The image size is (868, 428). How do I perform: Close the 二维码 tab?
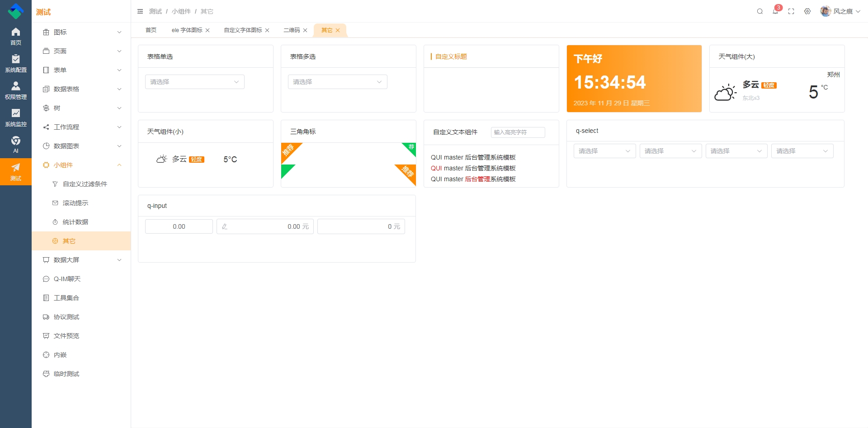(305, 30)
